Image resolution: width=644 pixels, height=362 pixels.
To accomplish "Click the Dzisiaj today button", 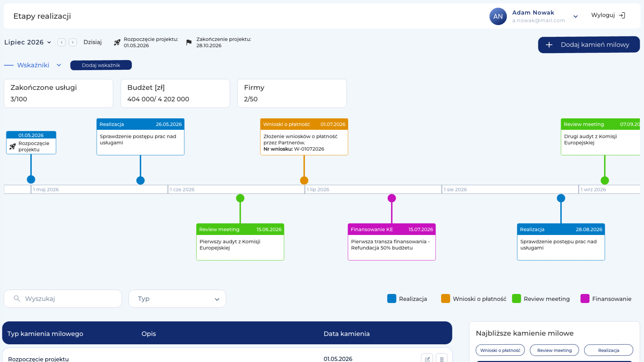I will pyautogui.click(x=92, y=42).
